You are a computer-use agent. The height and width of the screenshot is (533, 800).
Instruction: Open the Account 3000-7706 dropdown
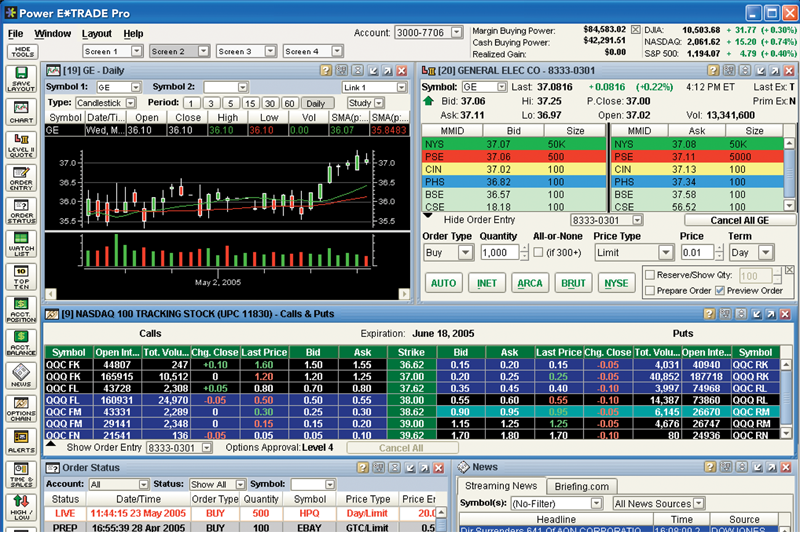click(x=457, y=32)
